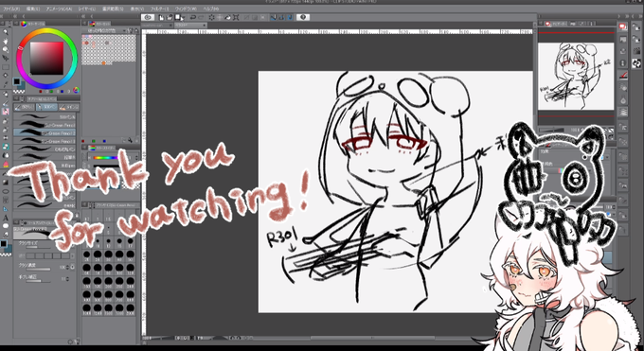Select the orange swatch in color set

104,63
